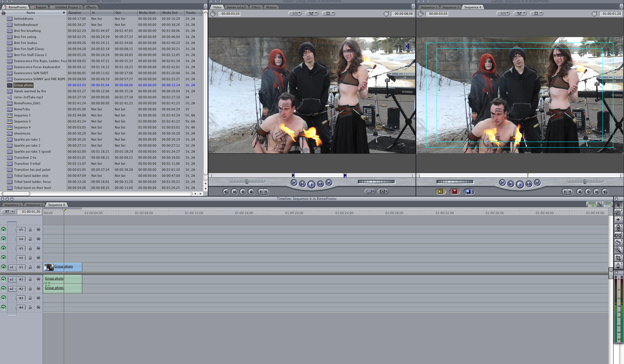624x364 pixels.
Task: Toggle Auto Select on track A4
Action: (38, 308)
